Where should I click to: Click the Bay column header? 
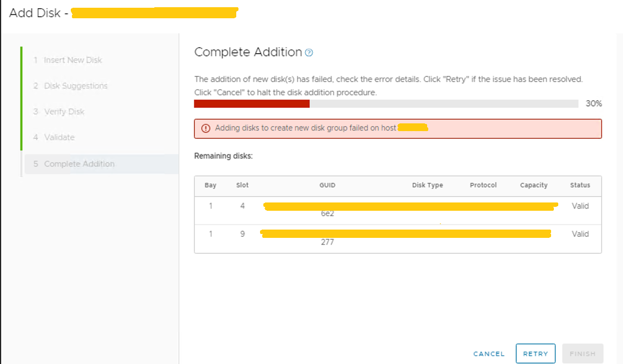(210, 185)
